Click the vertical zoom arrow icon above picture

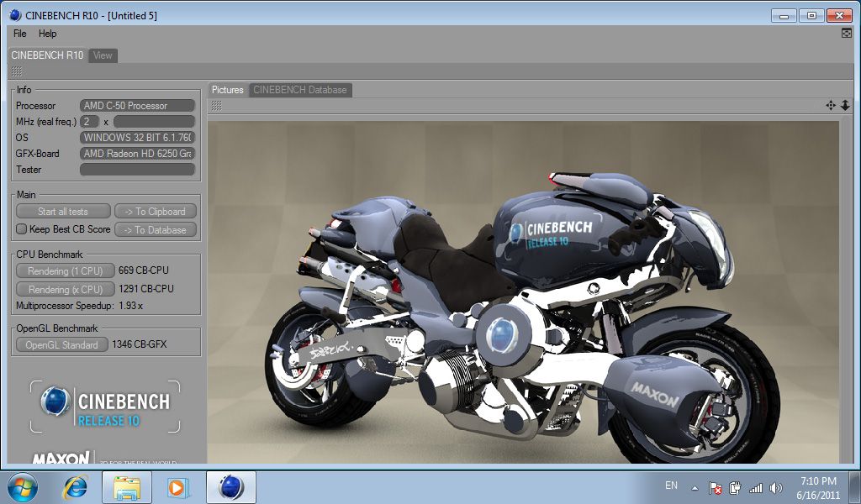(845, 105)
